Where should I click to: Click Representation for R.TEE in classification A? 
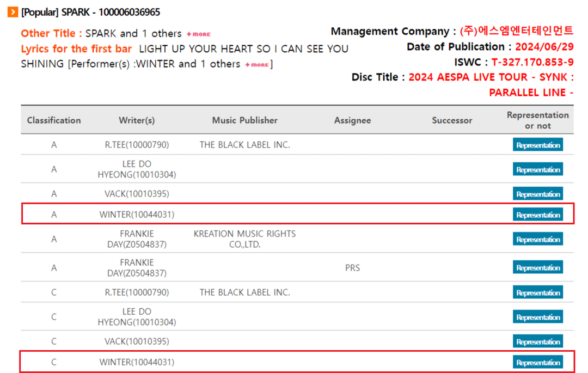[x=537, y=145]
